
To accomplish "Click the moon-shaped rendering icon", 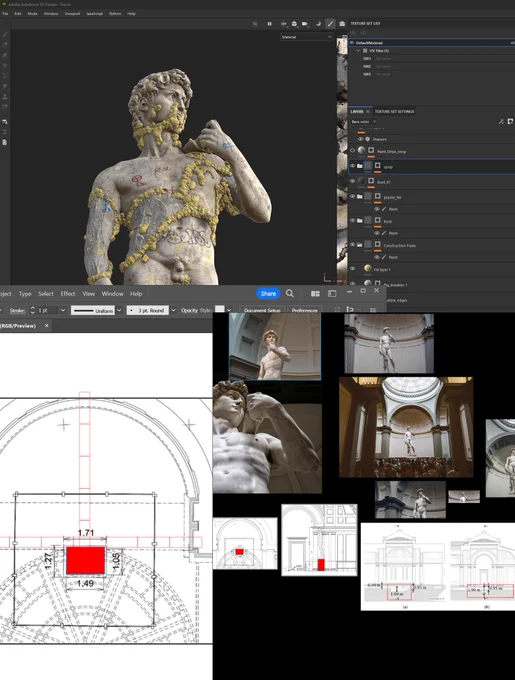I will click(318, 24).
